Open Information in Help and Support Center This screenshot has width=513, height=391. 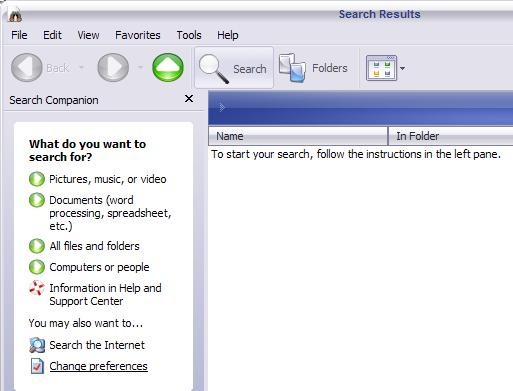pos(105,295)
